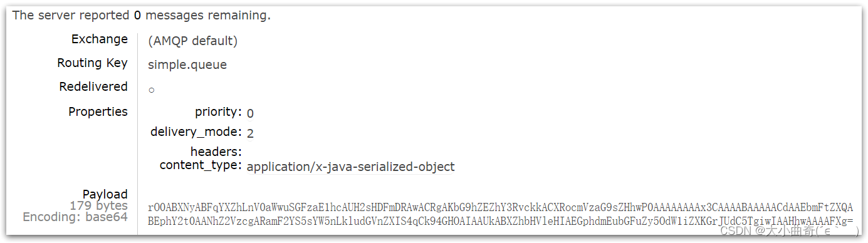The width and height of the screenshot is (868, 243).
Task: Click the content_type property name
Action: tap(201, 165)
